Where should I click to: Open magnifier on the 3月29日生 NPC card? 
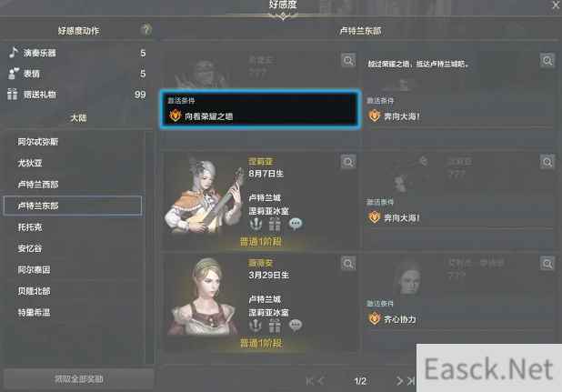coord(348,264)
